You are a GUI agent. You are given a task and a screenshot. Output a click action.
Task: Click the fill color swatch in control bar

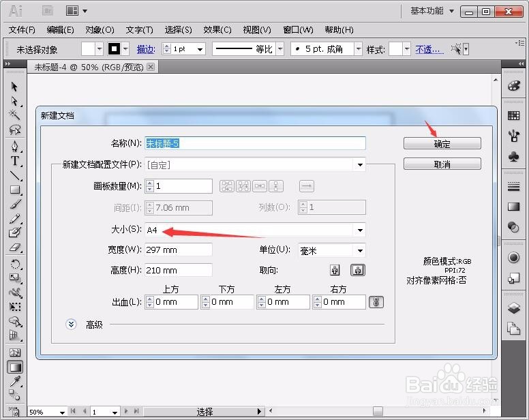(88, 49)
